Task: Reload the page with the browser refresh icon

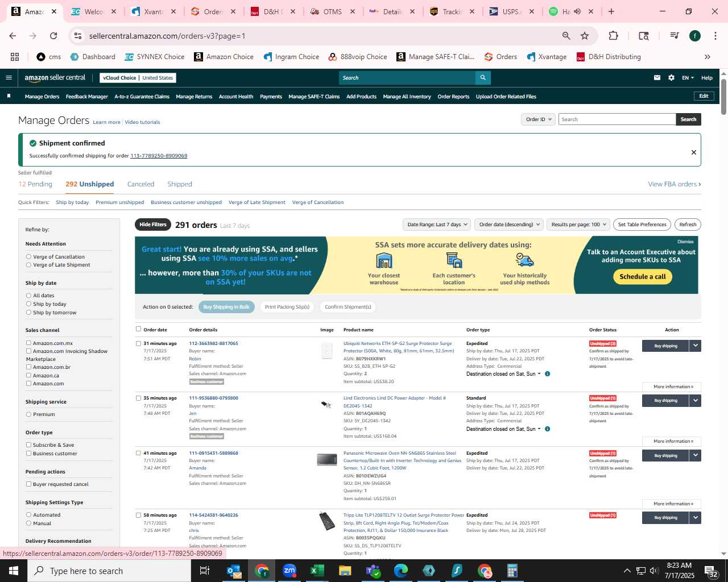Action: pos(53,36)
